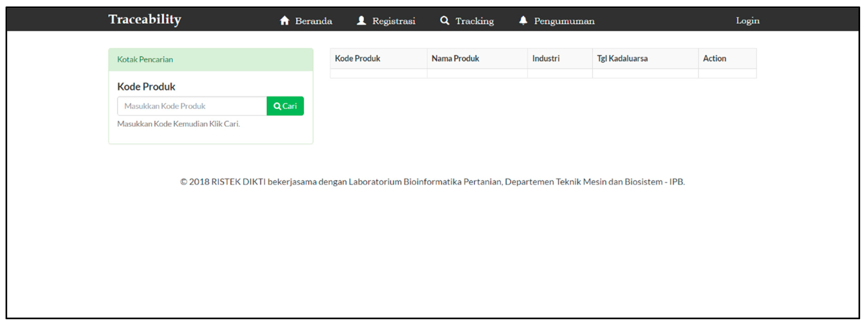The width and height of the screenshot is (868, 325).
Task: Click the user icon beside Registrasi
Action: coord(361,21)
